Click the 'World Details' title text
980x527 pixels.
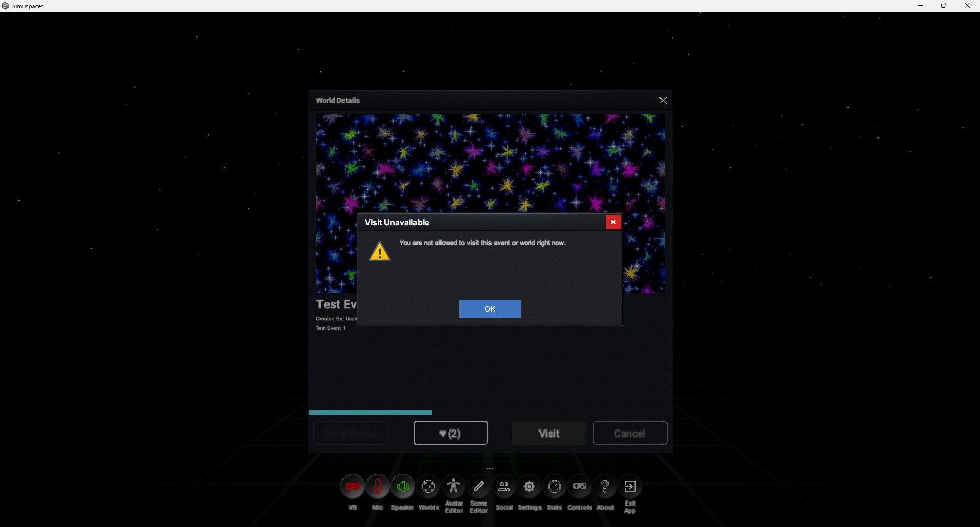click(x=338, y=100)
